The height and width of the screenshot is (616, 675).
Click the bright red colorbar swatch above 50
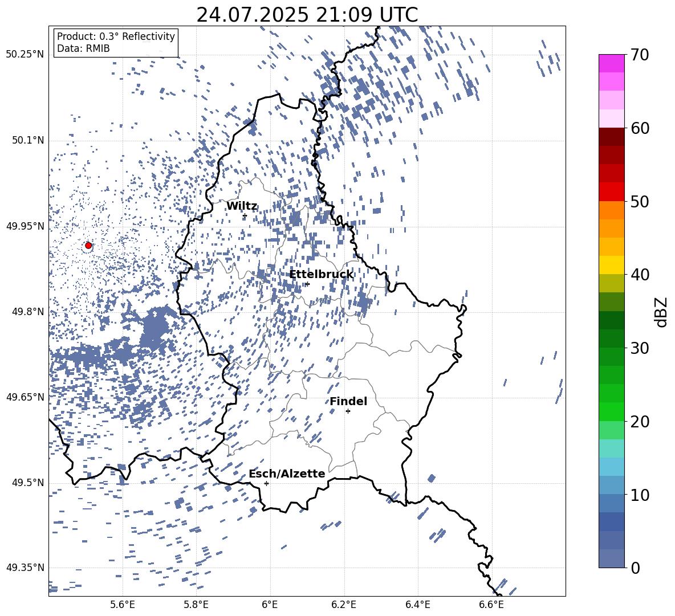click(x=611, y=192)
